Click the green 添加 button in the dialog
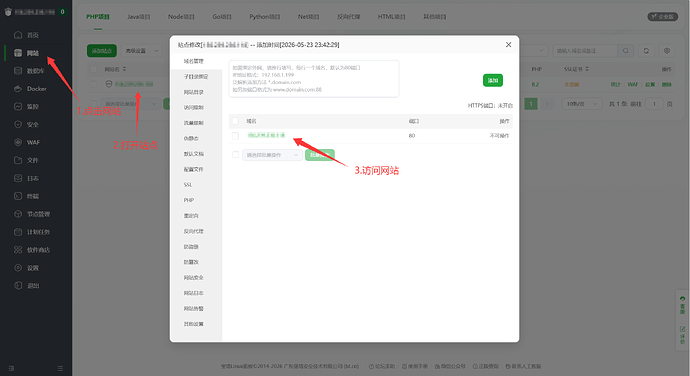 tap(493, 80)
